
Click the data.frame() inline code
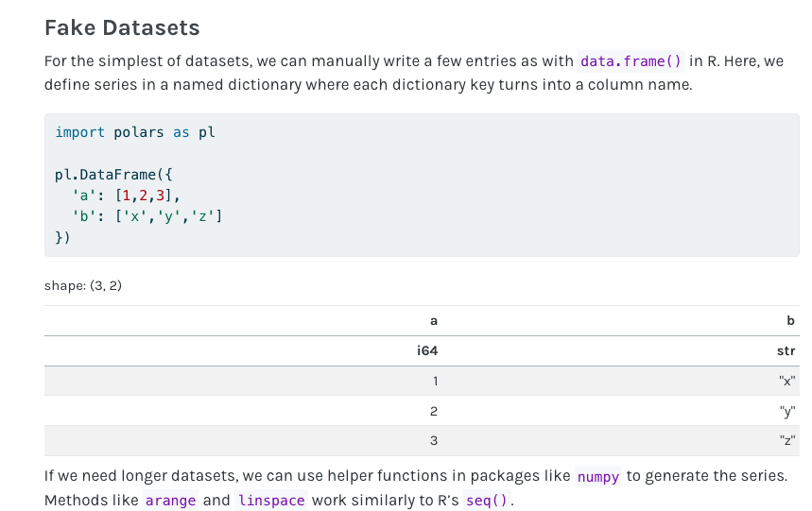coord(631,61)
